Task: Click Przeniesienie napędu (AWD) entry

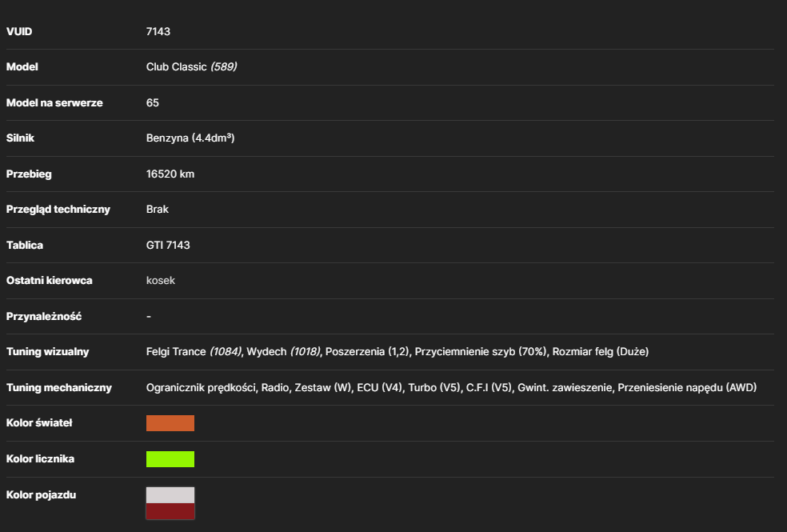Action: coord(687,388)
